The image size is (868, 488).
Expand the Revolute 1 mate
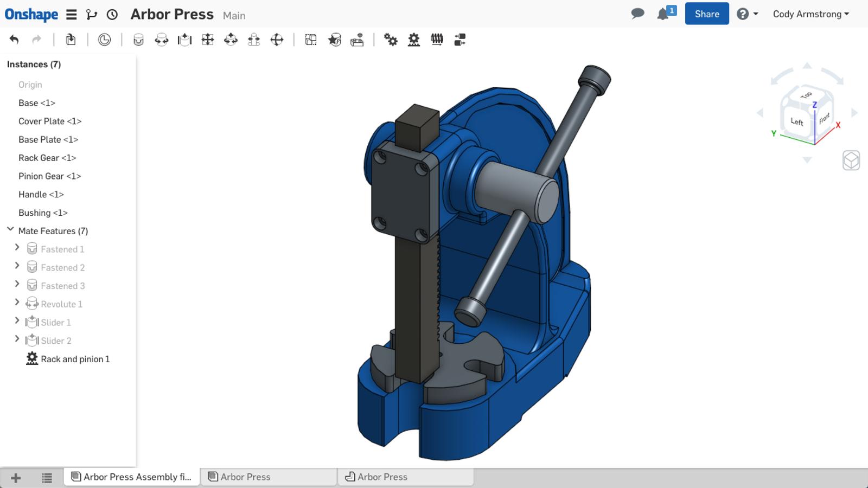(17, 303)
